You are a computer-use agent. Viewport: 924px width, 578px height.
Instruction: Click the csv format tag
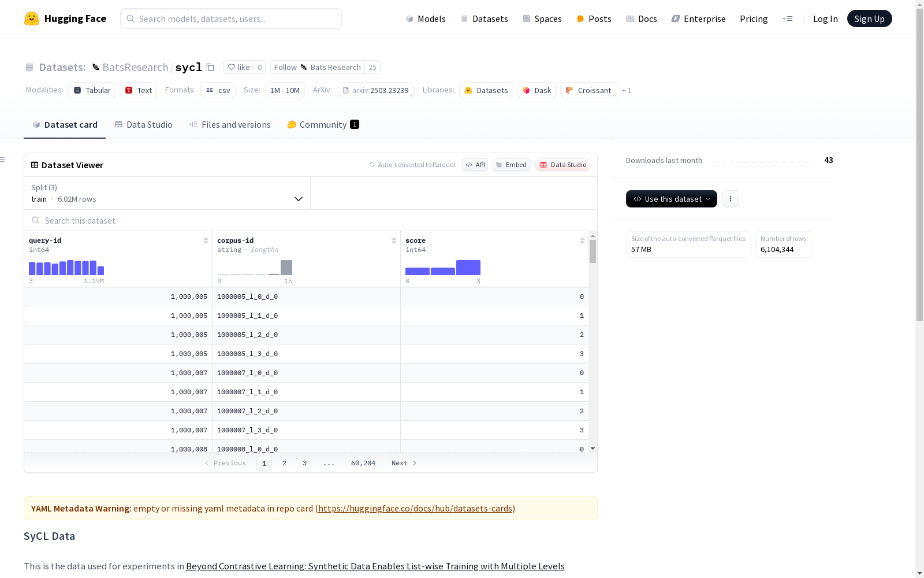coord(218,90)
